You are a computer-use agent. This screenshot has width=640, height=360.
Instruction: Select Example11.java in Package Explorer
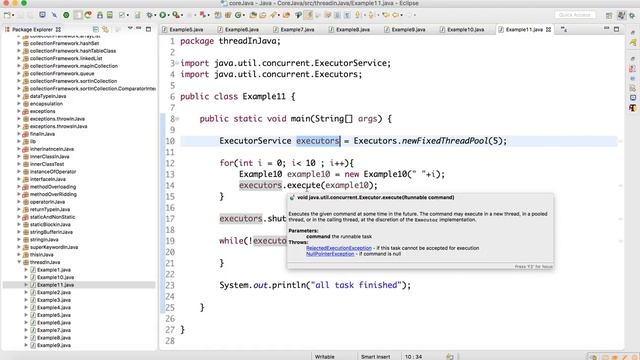point(55,285)
